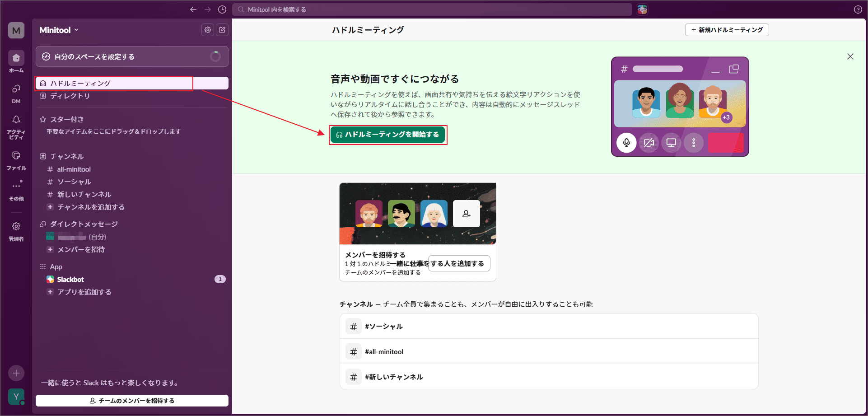This screenshot has height=416, width=868.
Task: Open the More (その他) dots icon
Action: (16, 186)
